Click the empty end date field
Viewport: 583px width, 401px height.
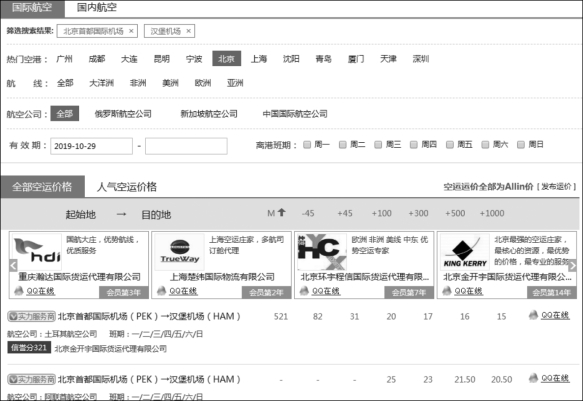[x=186, y=146]
